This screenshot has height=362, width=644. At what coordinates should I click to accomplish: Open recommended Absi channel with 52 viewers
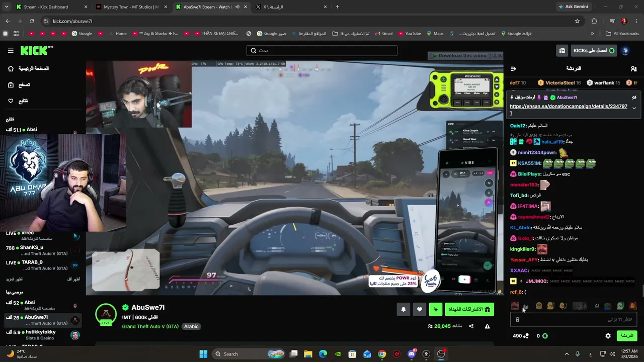click(43, 305)
